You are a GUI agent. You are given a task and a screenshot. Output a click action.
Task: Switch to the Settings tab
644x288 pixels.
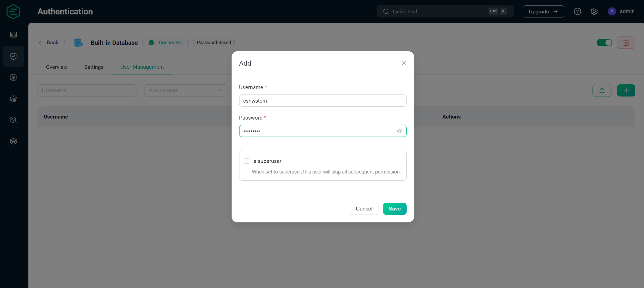[94, 67]
